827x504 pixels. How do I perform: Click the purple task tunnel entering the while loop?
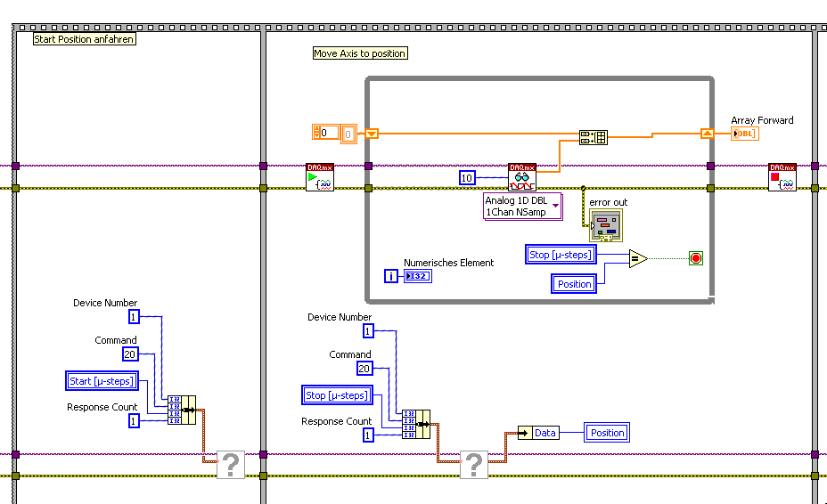coord(368,166)
